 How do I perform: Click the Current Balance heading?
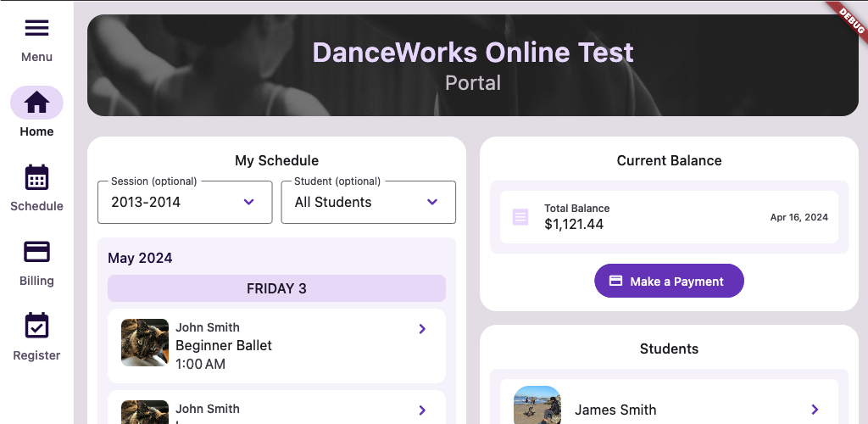click(x=670, y=160)
